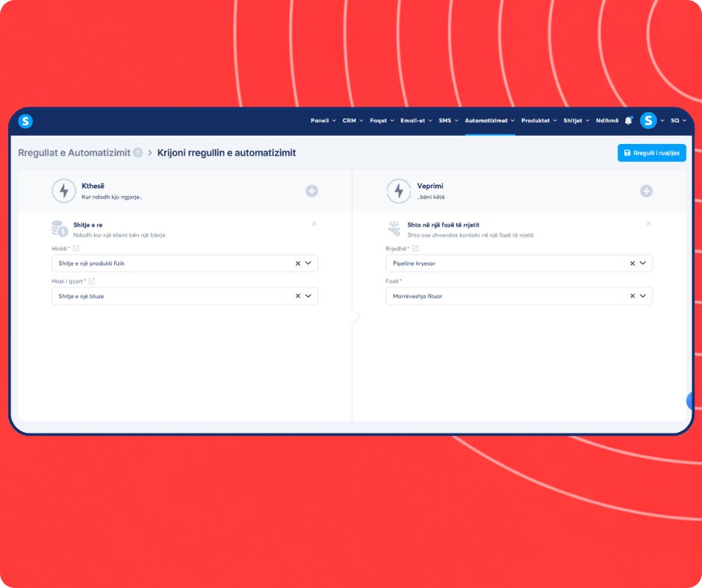Screen dimensions: 702x588
Task: Click the Krijoni rregullin e automatizimit title
Action: point(226,153)
